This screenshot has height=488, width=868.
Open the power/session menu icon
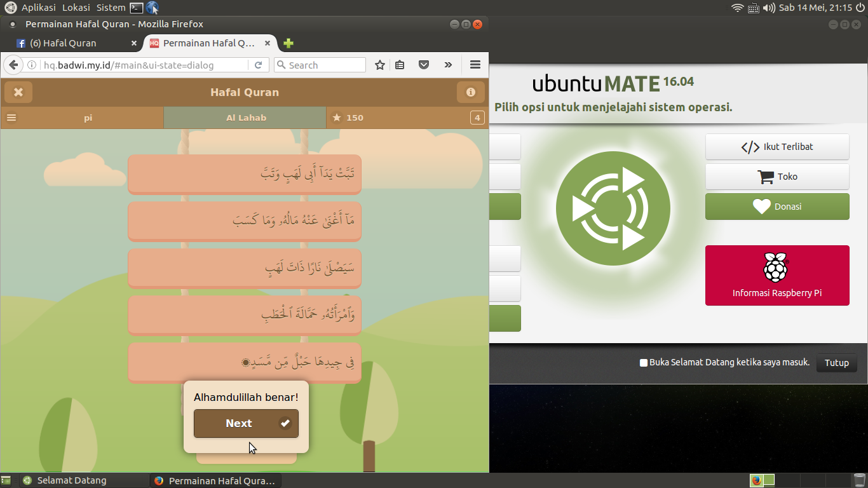[860, 8]
